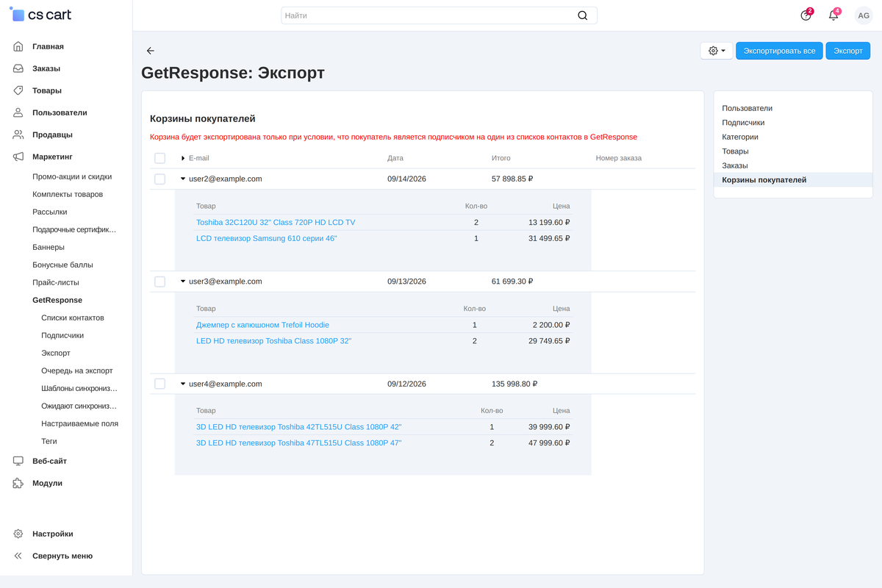Toggle the select-all checkbox in header
The width and height of the screenshot is (882, 588).
click(x=159, y=158)
